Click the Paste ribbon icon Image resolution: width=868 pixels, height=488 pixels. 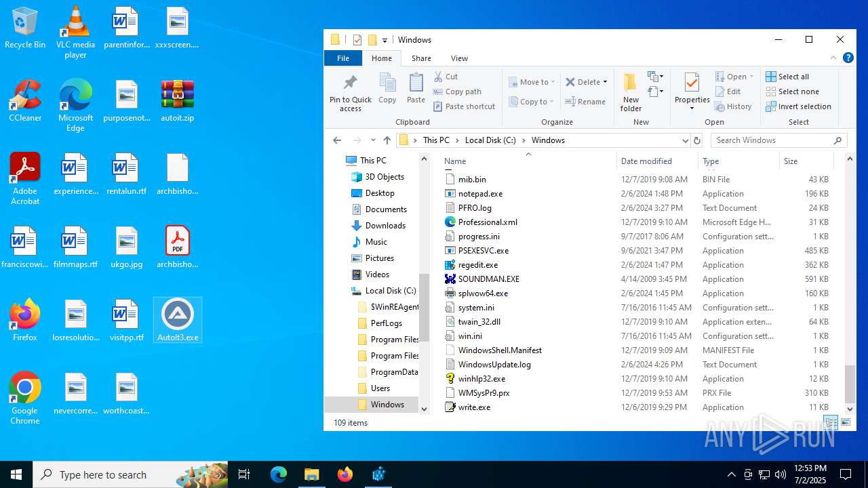pos(416,83)
